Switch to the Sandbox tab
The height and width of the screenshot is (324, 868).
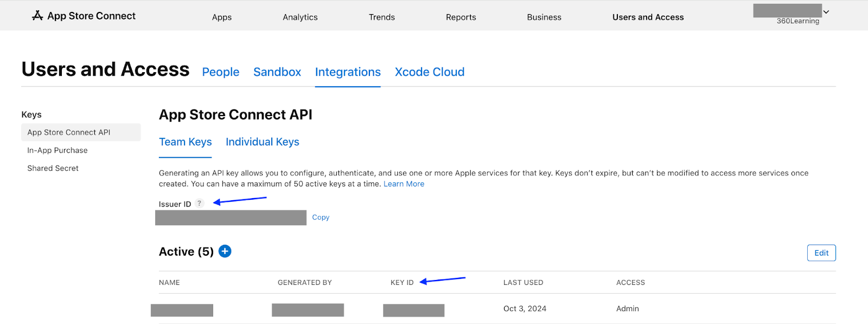(x=277, y=72)
